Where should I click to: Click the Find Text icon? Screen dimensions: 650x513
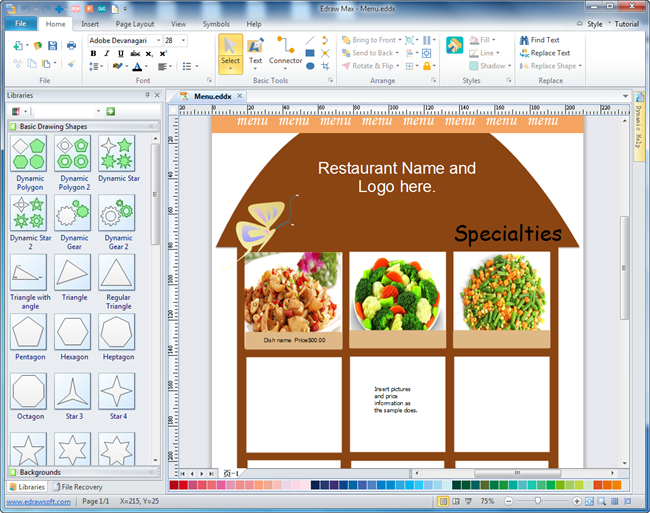pyautogui.click(x=523, y=40)
